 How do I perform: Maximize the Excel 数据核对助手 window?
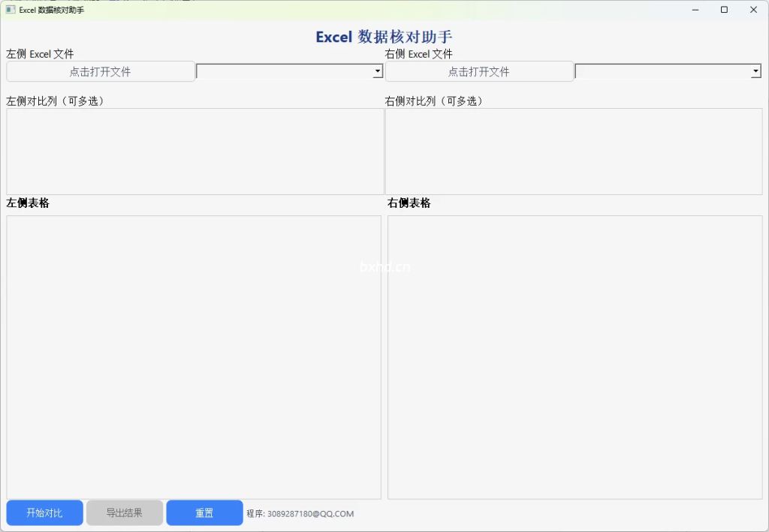pos(724,10)
